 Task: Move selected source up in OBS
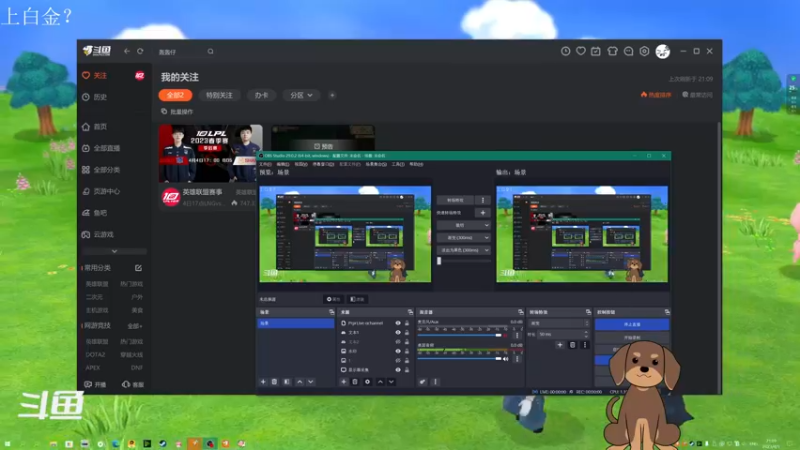tap(380, 382)
